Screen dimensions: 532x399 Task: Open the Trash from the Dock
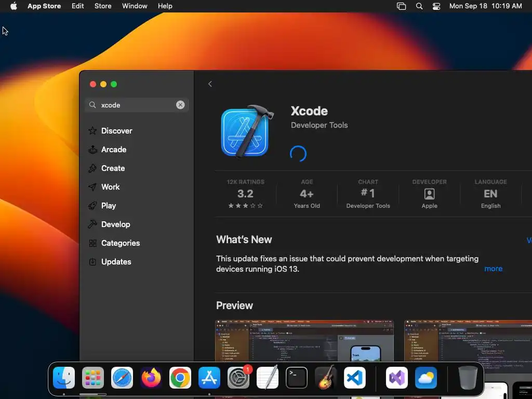click(x=468, y=378)
